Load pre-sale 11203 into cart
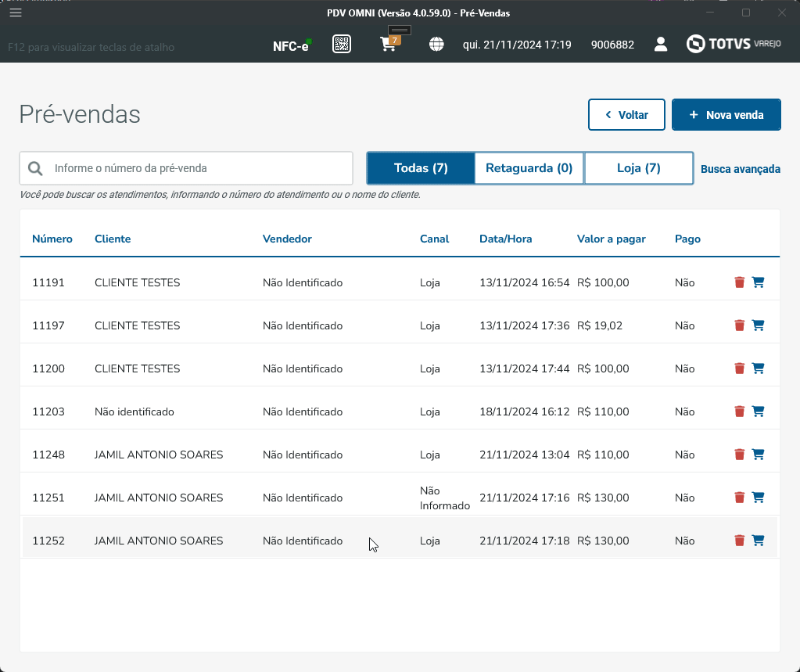The height and width of the screenshot is (672, 800). 759,411
